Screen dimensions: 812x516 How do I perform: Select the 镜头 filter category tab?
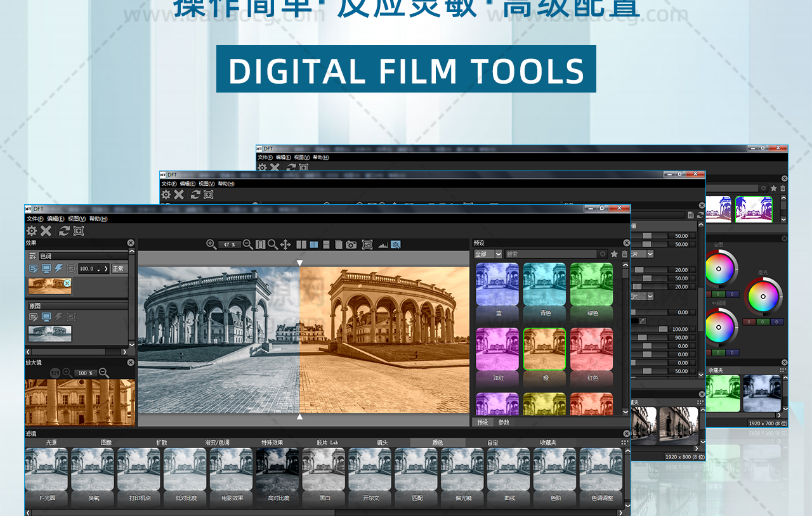(383, 442)
